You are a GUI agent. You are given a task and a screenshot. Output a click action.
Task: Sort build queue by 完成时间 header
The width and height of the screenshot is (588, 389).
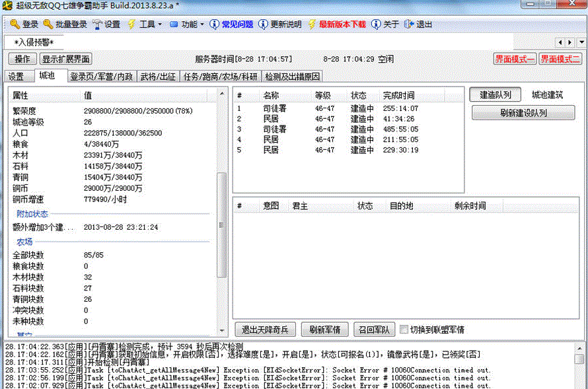point(412,96)
